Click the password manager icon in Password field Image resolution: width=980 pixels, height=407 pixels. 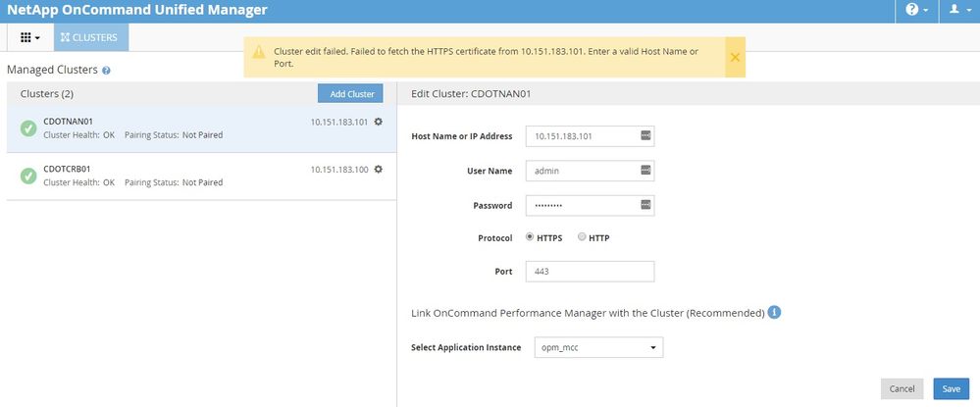(x=645, y=205)
